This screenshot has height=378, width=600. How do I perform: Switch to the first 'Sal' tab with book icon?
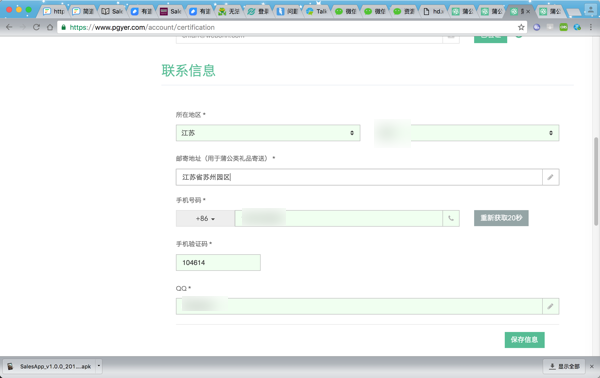pyautogui.click(x=112, y=11)
